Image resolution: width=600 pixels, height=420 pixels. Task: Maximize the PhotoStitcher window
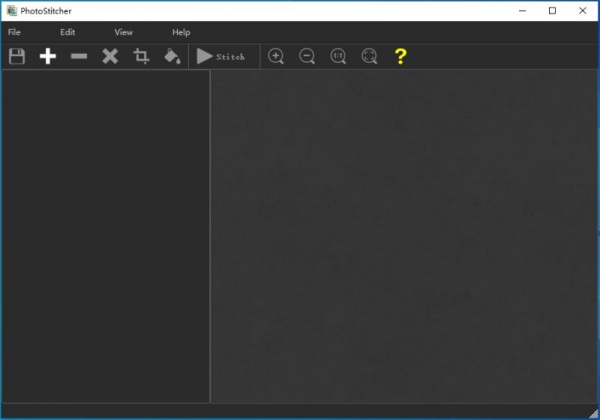coord(552,11)
